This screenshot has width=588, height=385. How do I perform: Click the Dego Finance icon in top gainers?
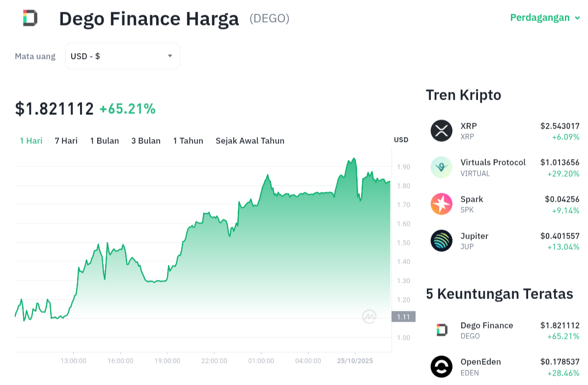coord(442,330)
